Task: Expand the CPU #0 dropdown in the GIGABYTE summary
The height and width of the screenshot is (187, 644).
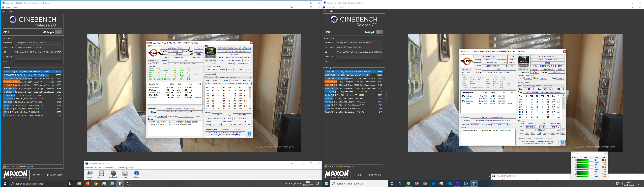Action: click(466, 69)
